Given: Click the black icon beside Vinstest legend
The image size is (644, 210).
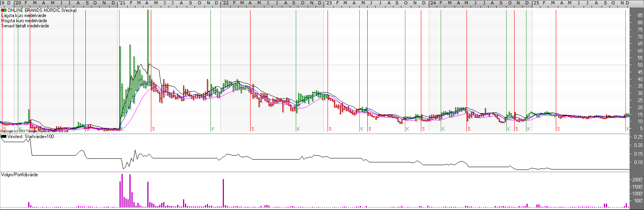Looking at the screenshot, I should (x=4, y=137).
